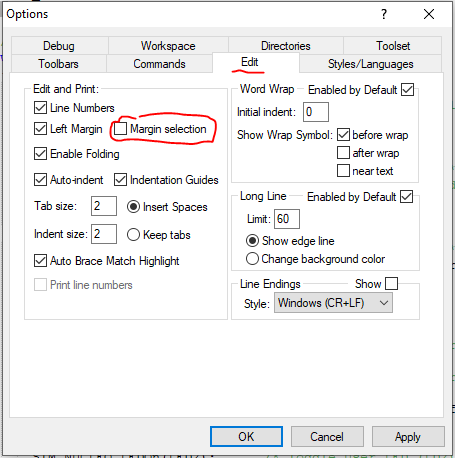Choose Change background color option
Viewport: 455px width, 458px height.
coord(252,259)
